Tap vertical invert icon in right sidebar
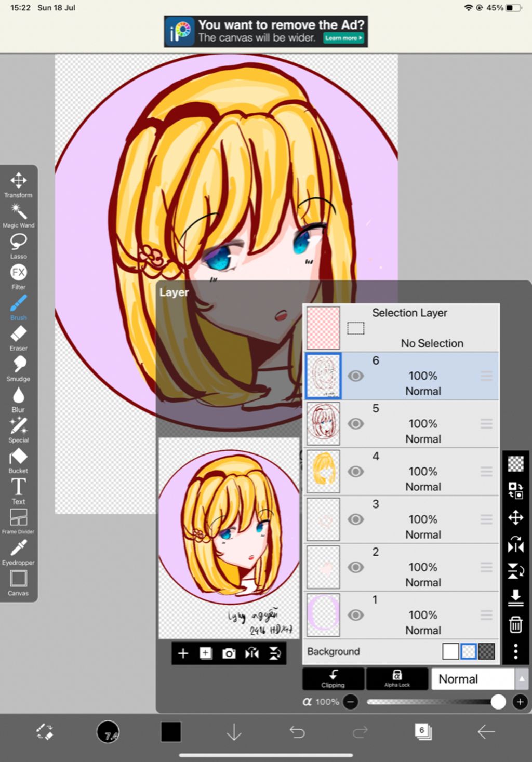 (x=515, y=571)
